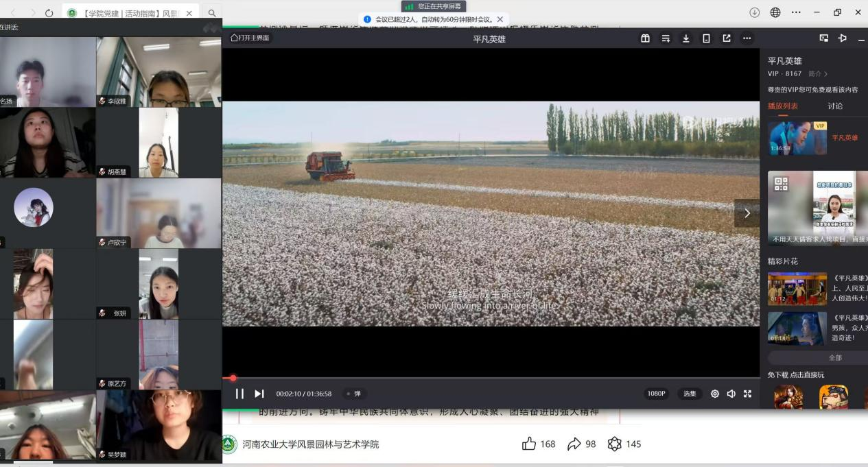868x467 pixels.
Task: Click the 打开主界面 button
Action: pyautogui.click(x=251, y=38)
